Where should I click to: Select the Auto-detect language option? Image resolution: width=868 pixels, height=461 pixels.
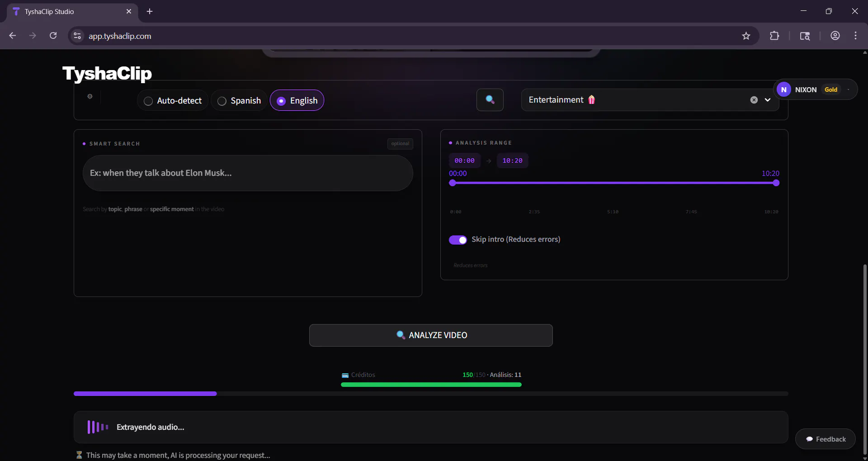pyautogui.click(x=173, y=100)
